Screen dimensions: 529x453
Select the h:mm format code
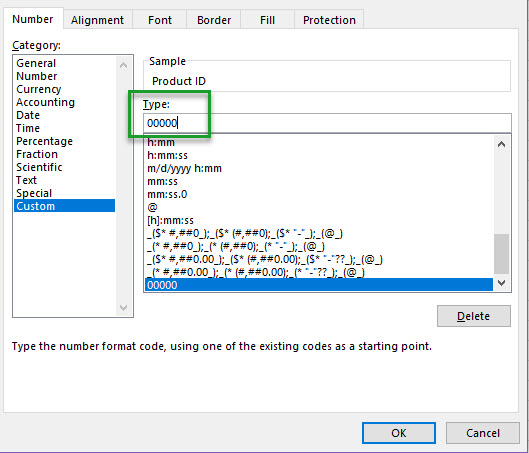[318, 142]
